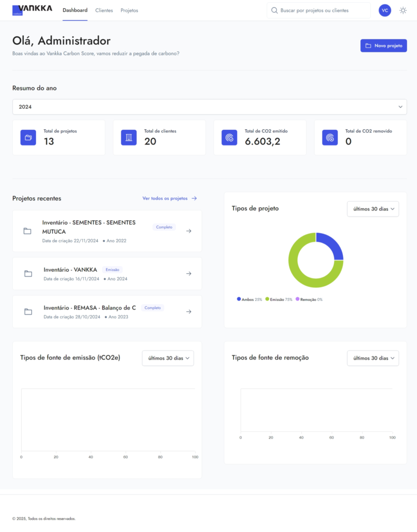
Task: Toggle the light/dark theme sun icon
Action: tap(403, 10)
